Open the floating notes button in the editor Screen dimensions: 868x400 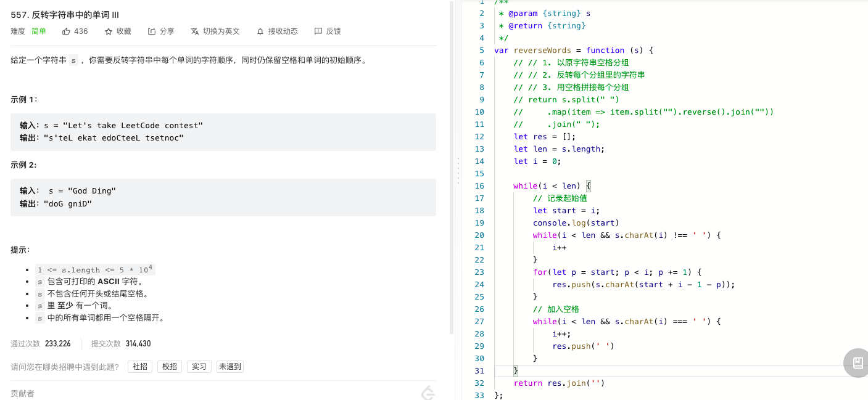(x=857, y=362)
